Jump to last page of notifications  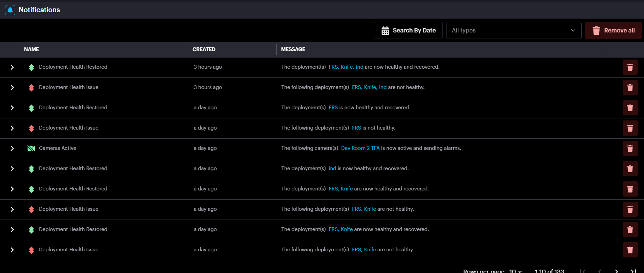click(633, 271)
